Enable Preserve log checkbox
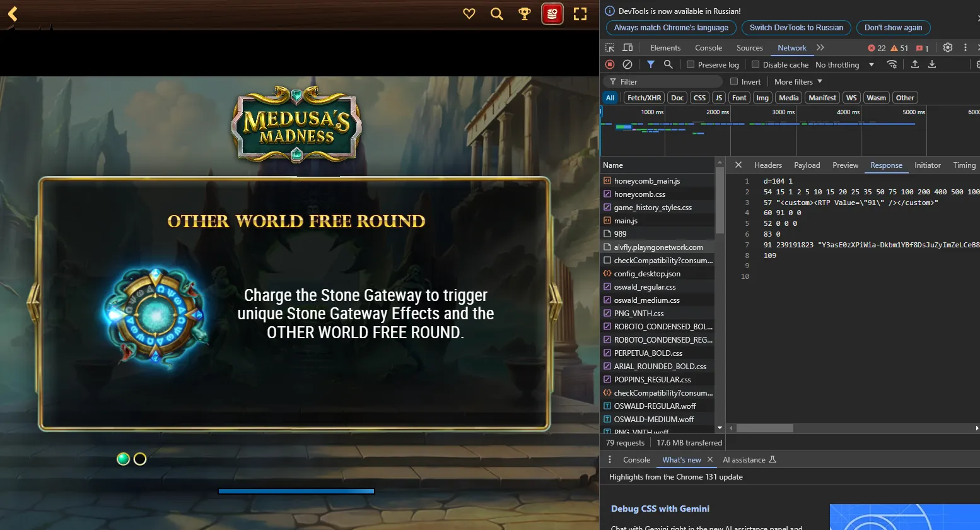 tap(691, 64)
